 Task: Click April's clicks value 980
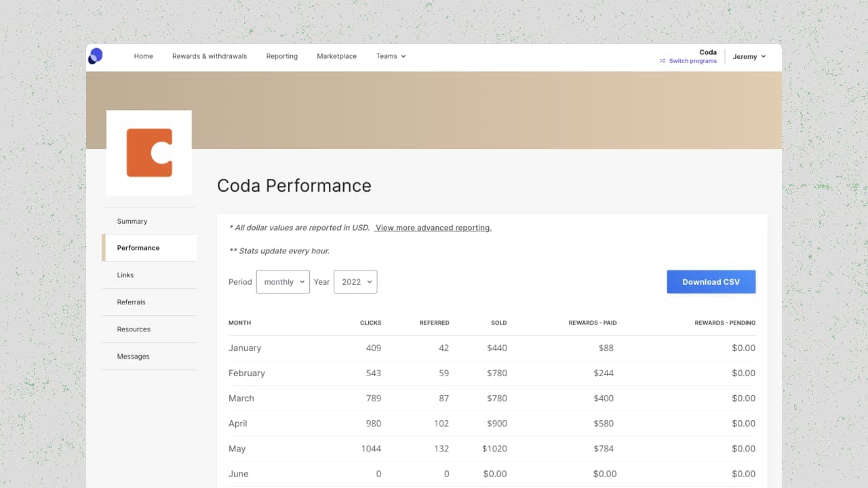tap(373, 423)
